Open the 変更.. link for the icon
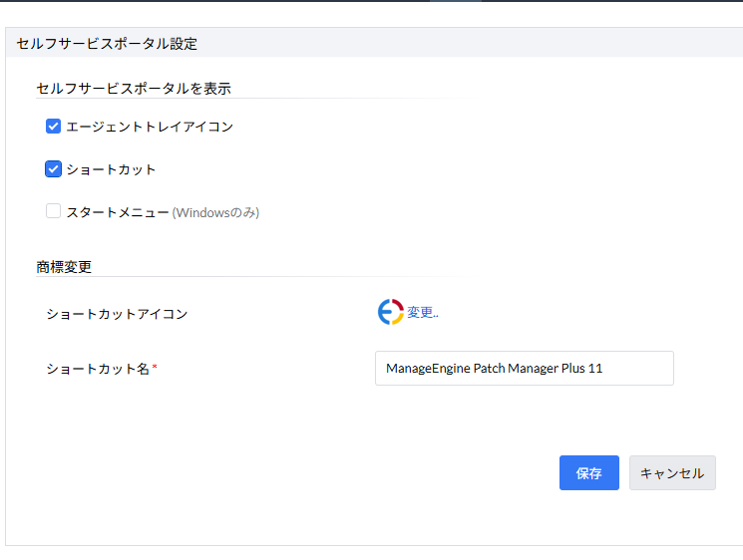 (x=423, y=313)
